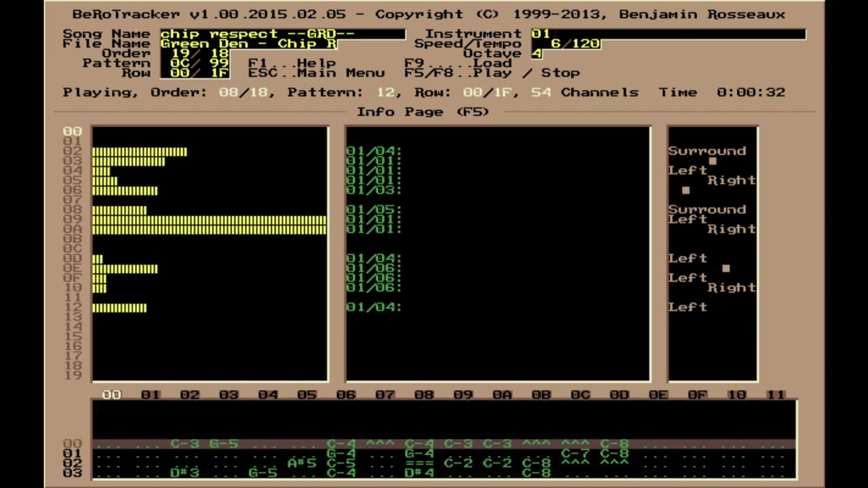Image resolution: width=868 pixels, height=488 pixels.
Task: Click the 'A#5' note in the pattern
Action: (x=302, y=463)
